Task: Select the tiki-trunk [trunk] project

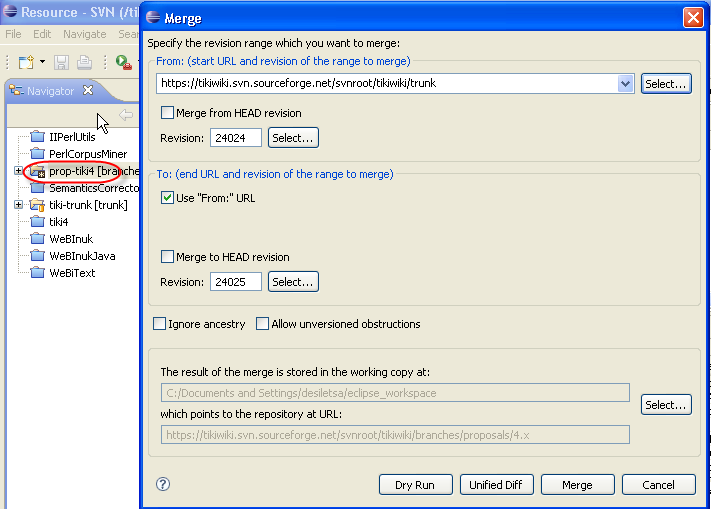Action: (x=88, y=205)
